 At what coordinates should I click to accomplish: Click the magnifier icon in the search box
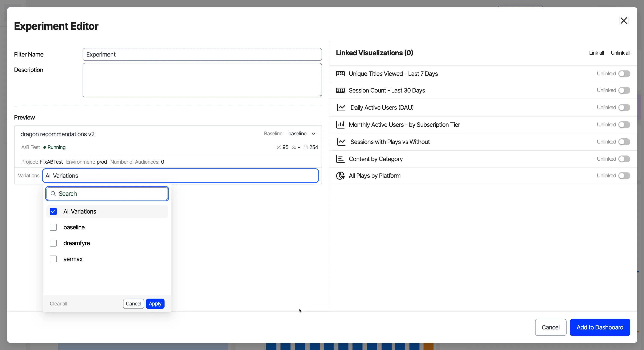pyautogui.click(x=53, y=193)
